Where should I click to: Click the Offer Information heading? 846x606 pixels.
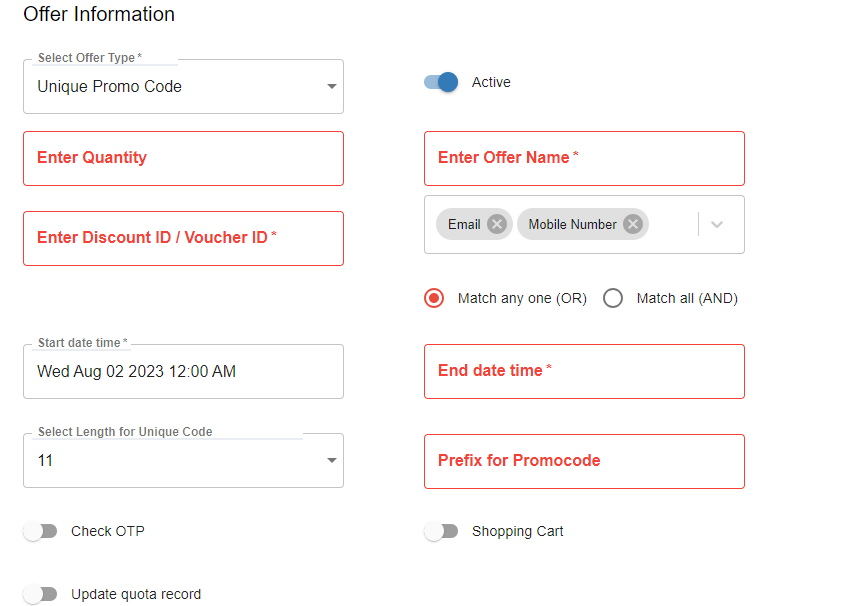(99, 14)
